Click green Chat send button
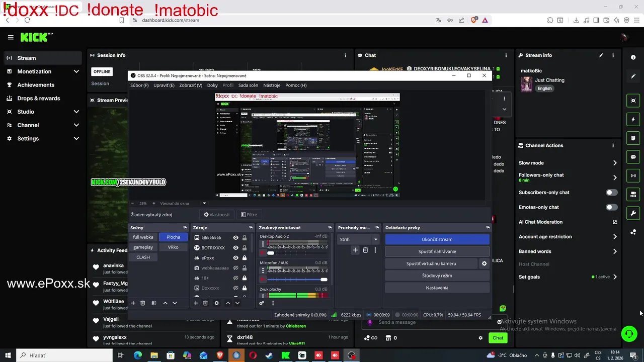This screenshot has height=362, width=644. pos(498,338)
